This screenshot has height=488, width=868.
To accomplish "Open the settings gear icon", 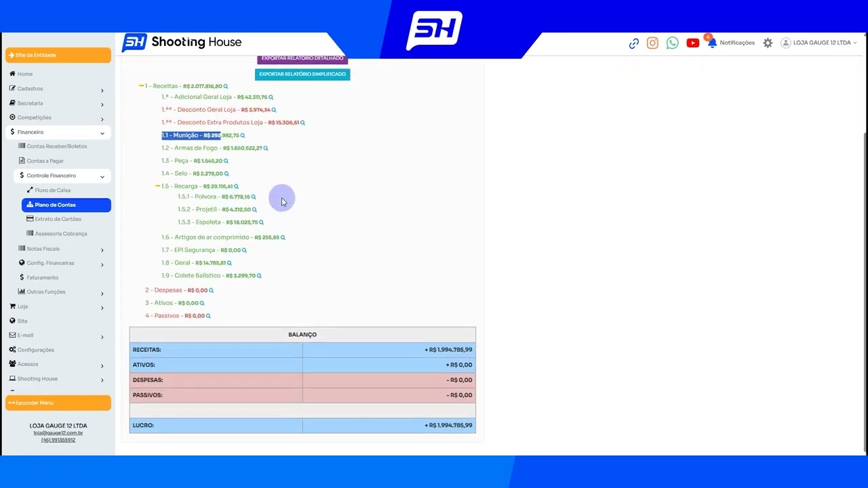I will [x=768, y=43].
